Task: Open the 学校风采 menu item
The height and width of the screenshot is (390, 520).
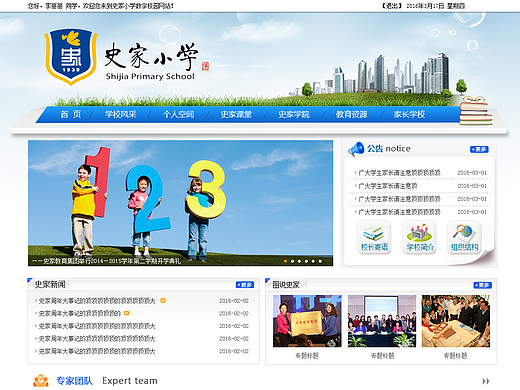Action: click(120, 114)
